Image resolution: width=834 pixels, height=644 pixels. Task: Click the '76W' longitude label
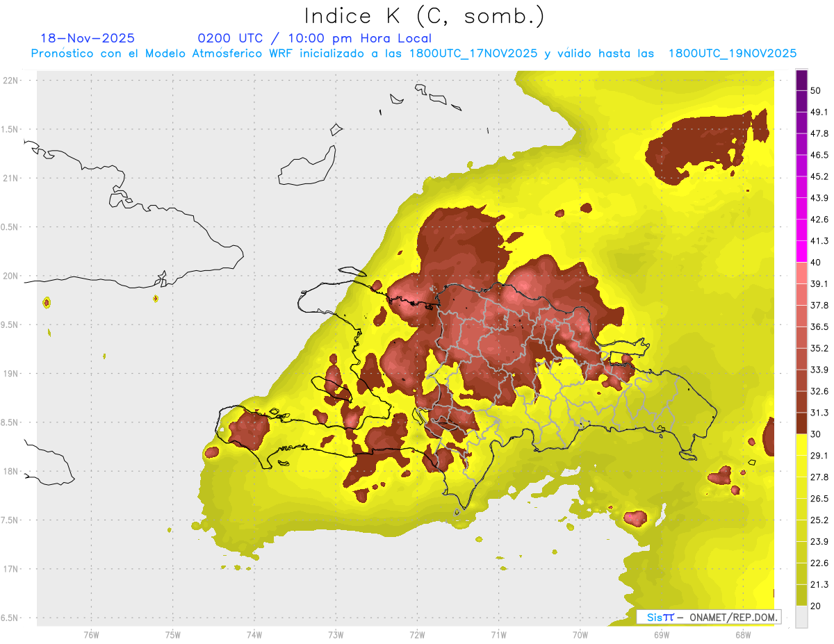[91, 634]
